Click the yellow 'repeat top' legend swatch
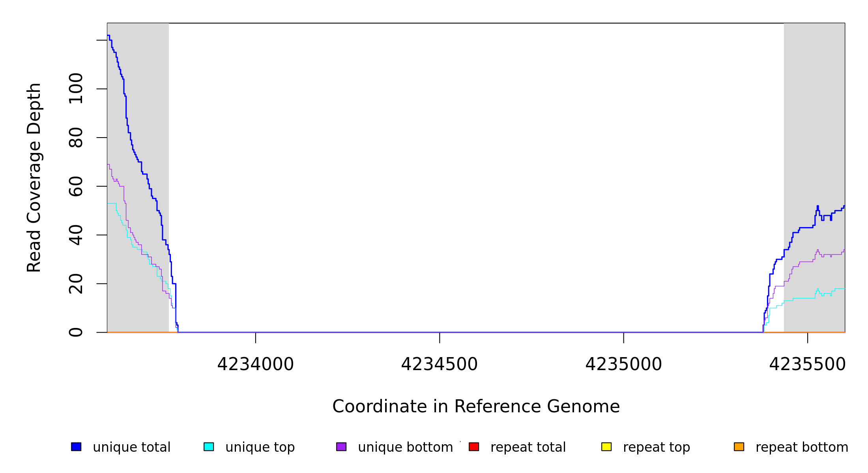Image resolution: width=868 pixels, height=473 pixels. 606,447
